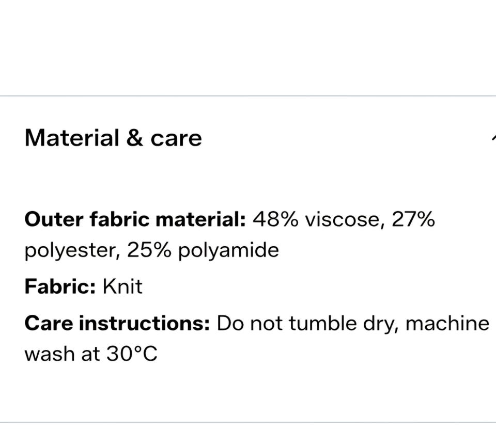Select the bold 'Care instructions:' label

tap(117, 324)
